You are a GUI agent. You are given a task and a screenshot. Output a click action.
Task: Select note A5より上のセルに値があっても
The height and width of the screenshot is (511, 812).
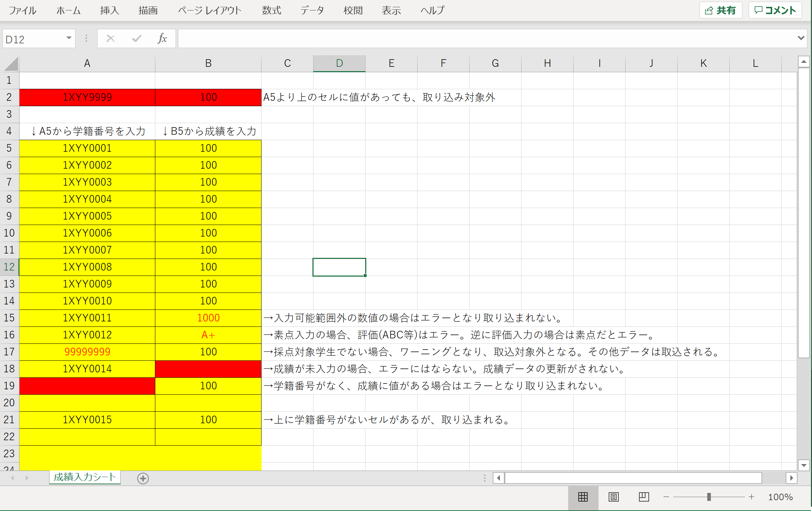point(379,98)
